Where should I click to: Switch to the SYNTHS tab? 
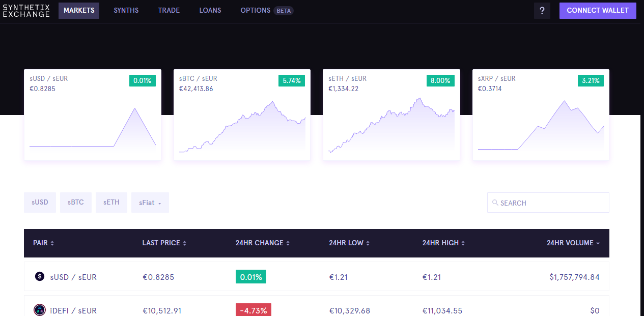pyautogui.click(x=126, y=10)
